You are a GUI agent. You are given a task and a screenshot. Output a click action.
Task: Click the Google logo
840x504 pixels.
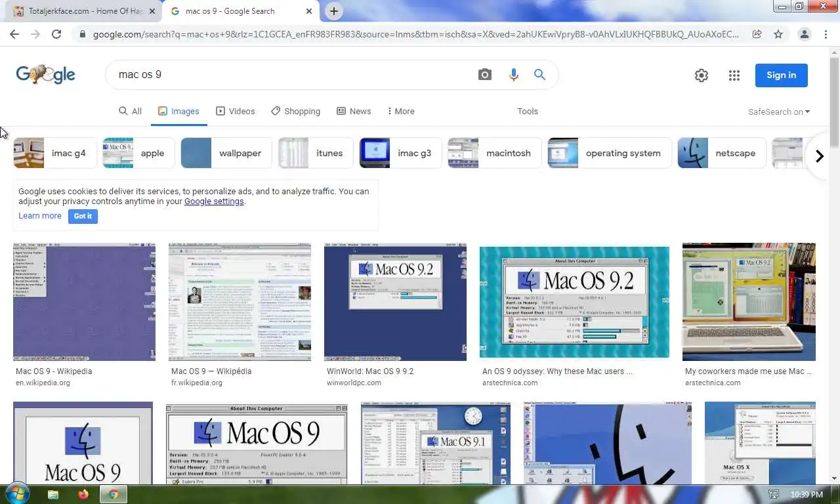coord(45,75)
